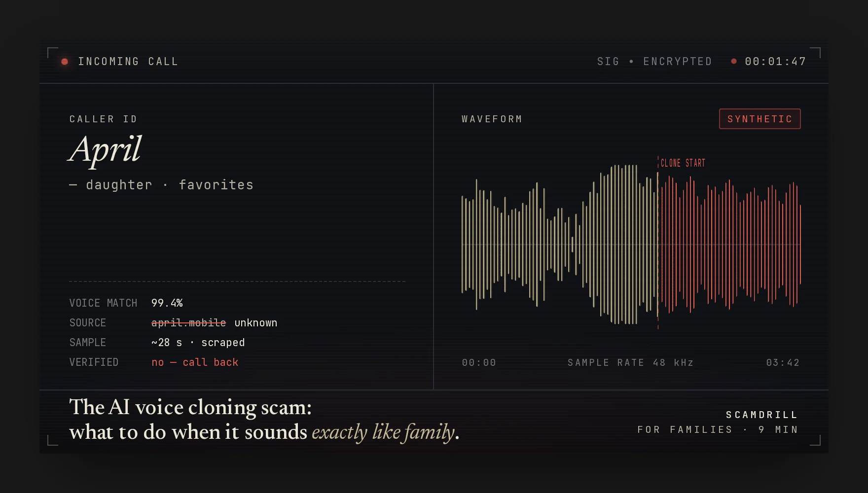Click the italic exactly like family phrase

coord(383,432)
